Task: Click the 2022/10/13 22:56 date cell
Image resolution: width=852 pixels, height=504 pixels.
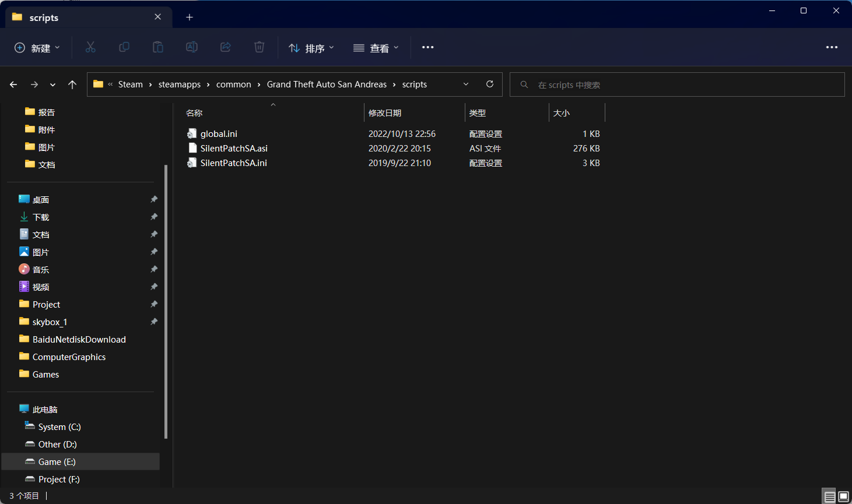Action: click(402, 134)
